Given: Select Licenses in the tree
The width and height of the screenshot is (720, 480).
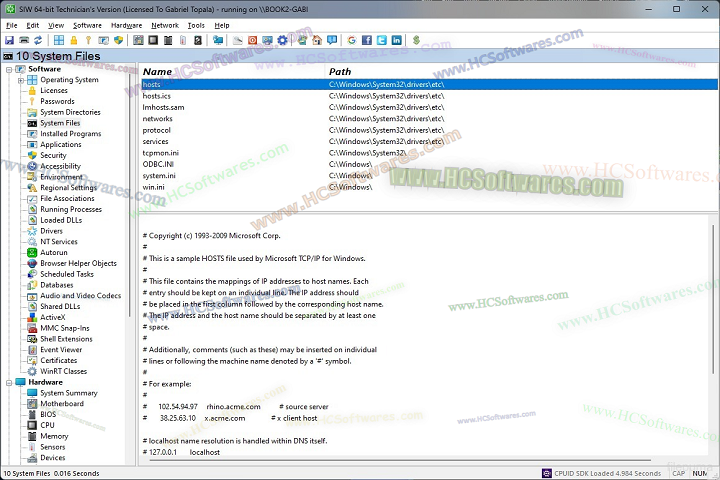Looking at the screenshot, I should (x=54, y=90).
